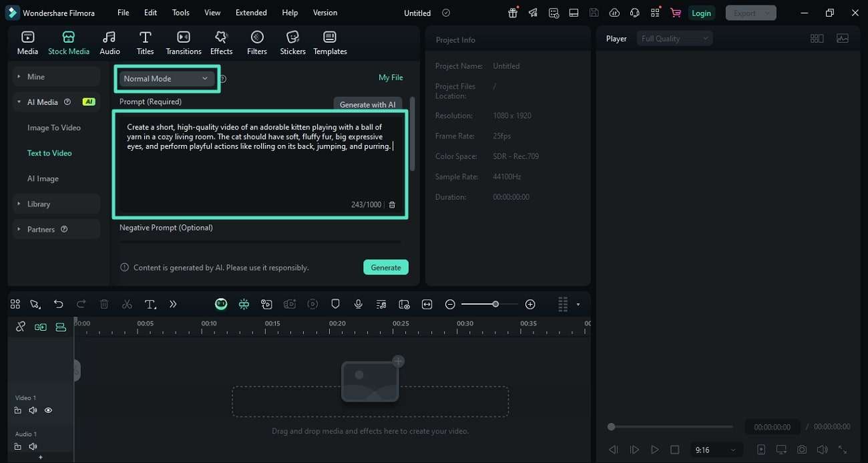Lock the Audio 1 track
This screenshot has height=463, width=868.
click(x=18, y=446)
